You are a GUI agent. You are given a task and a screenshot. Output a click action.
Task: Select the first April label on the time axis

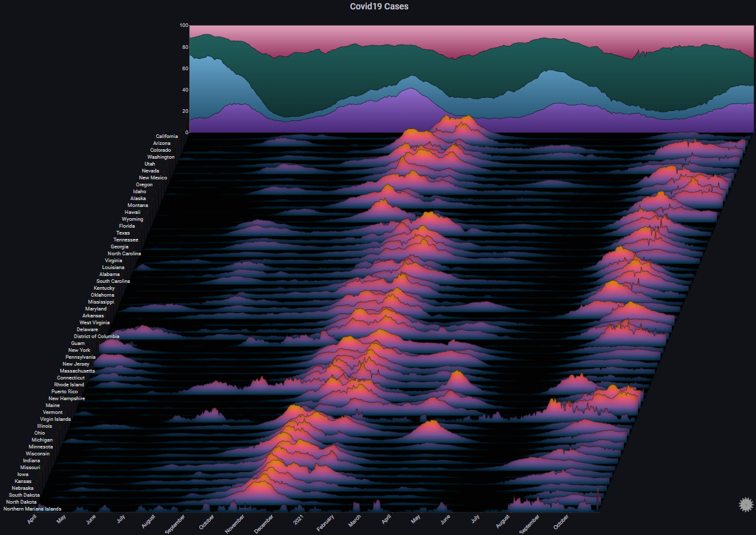click(x=32, y=519)
